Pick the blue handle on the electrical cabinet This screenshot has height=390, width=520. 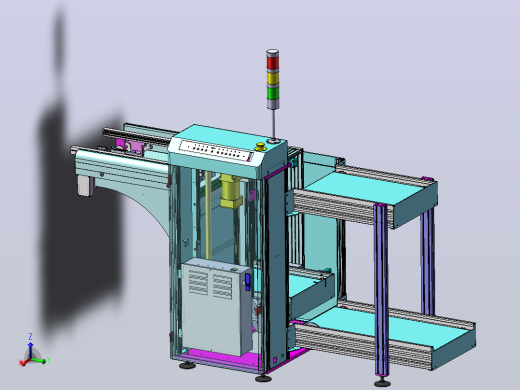click(x=247, y=282)
